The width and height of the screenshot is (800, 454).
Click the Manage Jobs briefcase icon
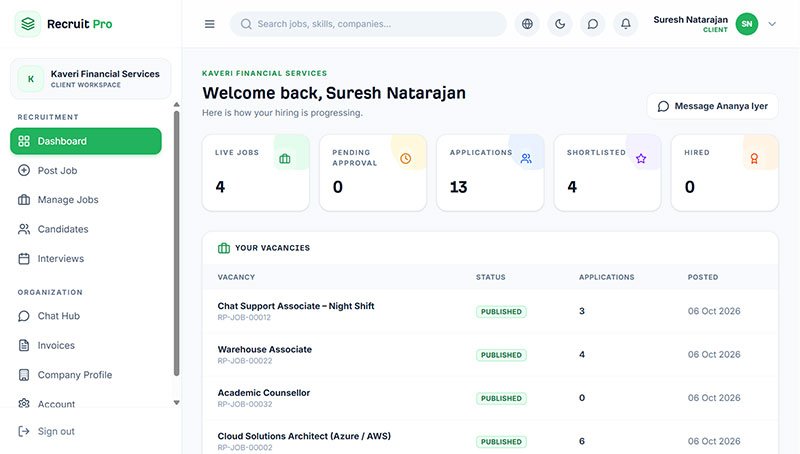[x=24, y=200]
